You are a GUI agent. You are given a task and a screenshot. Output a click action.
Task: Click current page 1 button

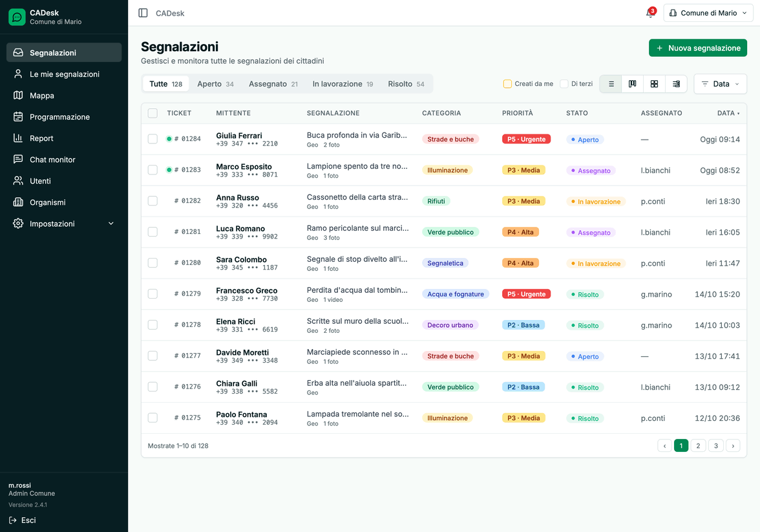point(681,445)
